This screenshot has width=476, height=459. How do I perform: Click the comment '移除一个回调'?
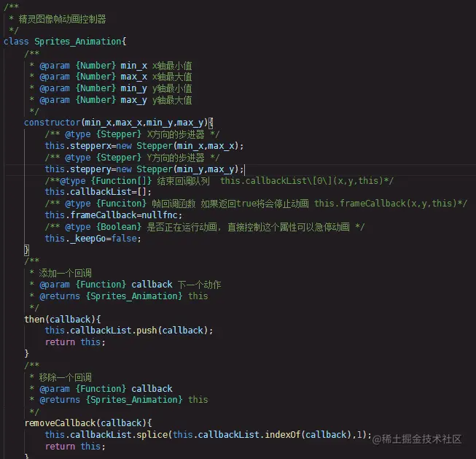coord(65,377)
